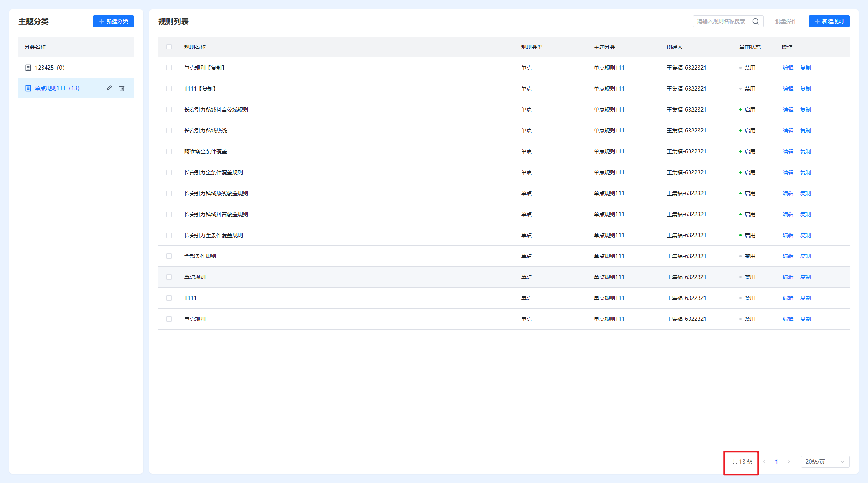Viewport: 868px width, 483px height.
Task: Click the search magnifier icon
Action: tap(756, 21)
